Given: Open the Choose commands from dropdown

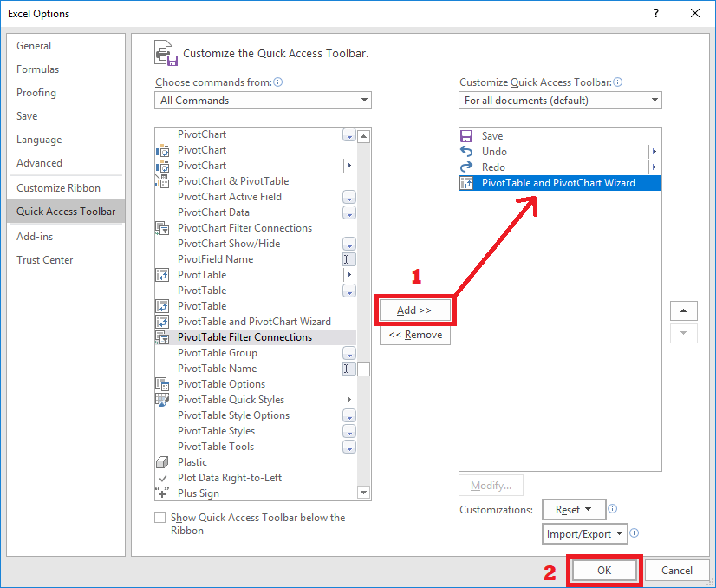Looking at the screenshot, I should (263, 101).
